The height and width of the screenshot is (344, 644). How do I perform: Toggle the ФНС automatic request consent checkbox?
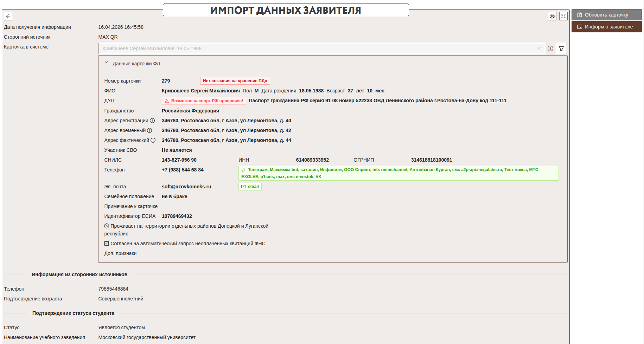pyautogui.click(x=107, y=244)
